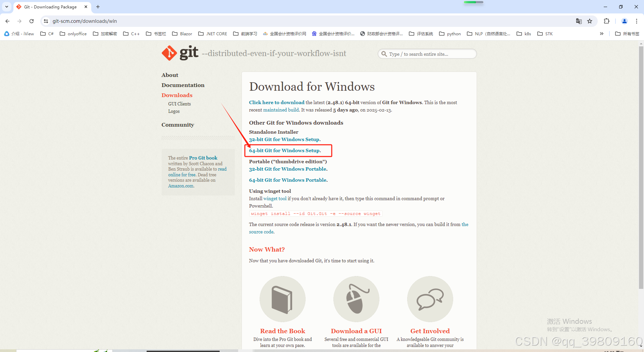Open the Chrome profile avatar

(625, 21)
